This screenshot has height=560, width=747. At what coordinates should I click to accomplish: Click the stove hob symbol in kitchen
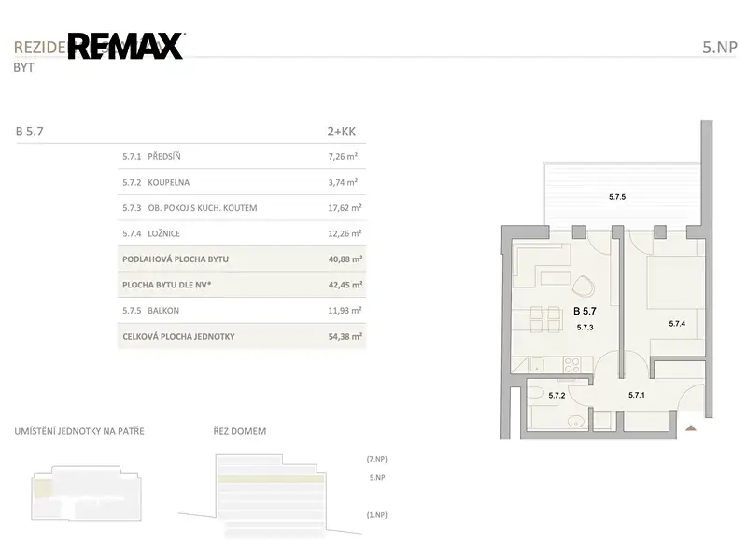point(571,365)
